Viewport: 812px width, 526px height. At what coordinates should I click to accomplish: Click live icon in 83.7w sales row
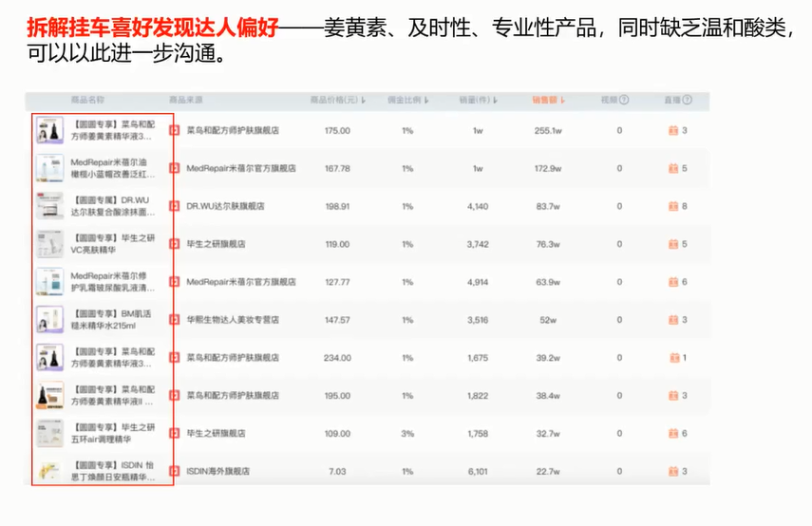pyautogui.click(x=673, y=206)
